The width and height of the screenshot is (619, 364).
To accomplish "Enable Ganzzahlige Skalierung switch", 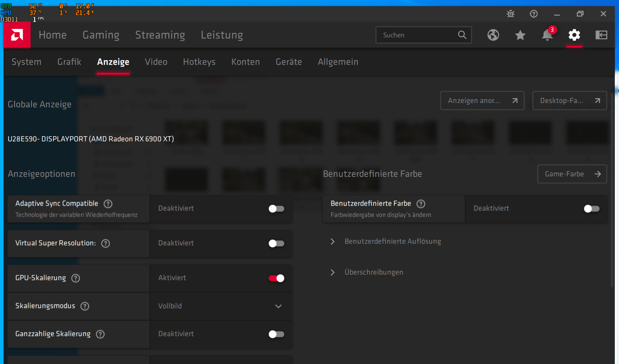I will point(277,334).
